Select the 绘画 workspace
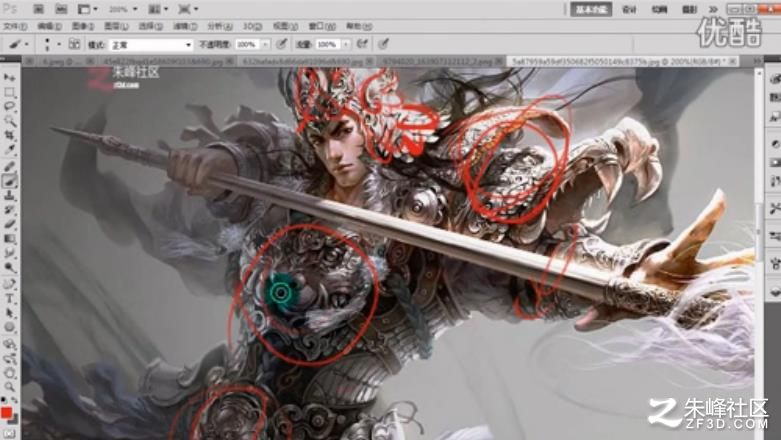 pos(659,9)
